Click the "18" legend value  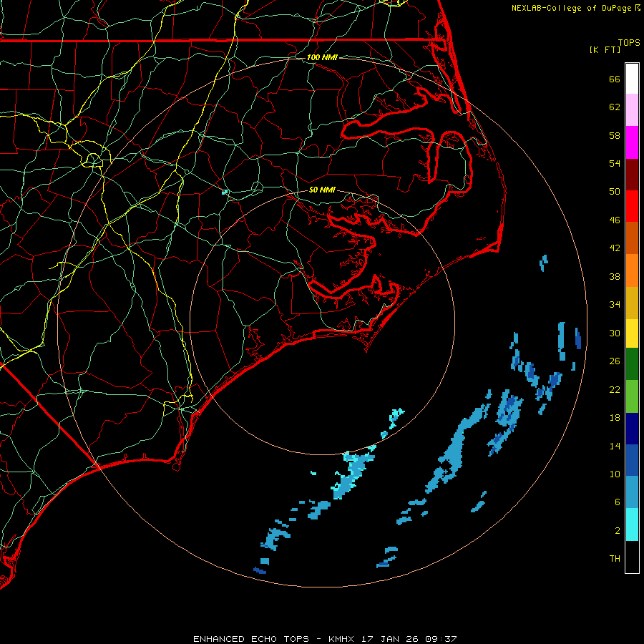[615, 418]
